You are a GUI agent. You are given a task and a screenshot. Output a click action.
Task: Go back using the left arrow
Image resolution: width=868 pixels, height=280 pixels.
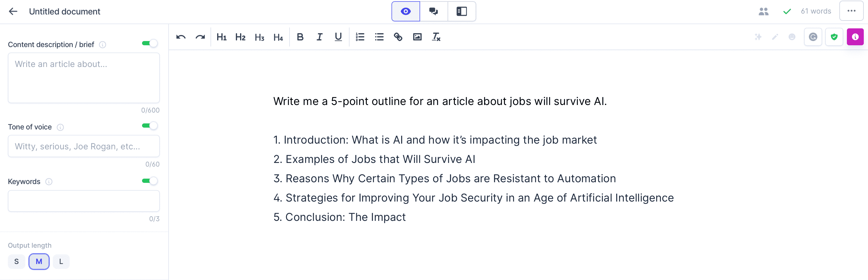[x=13, y=11]
